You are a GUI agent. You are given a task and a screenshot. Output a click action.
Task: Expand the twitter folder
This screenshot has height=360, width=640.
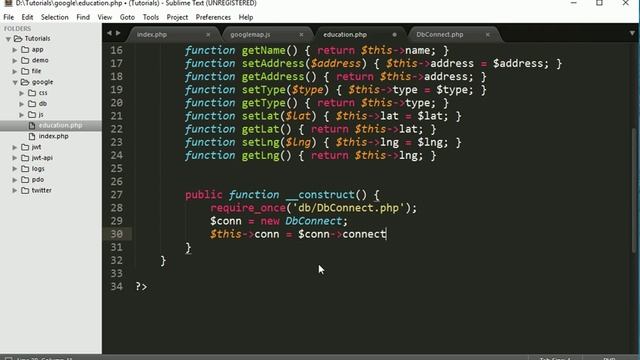click(15, 191)
